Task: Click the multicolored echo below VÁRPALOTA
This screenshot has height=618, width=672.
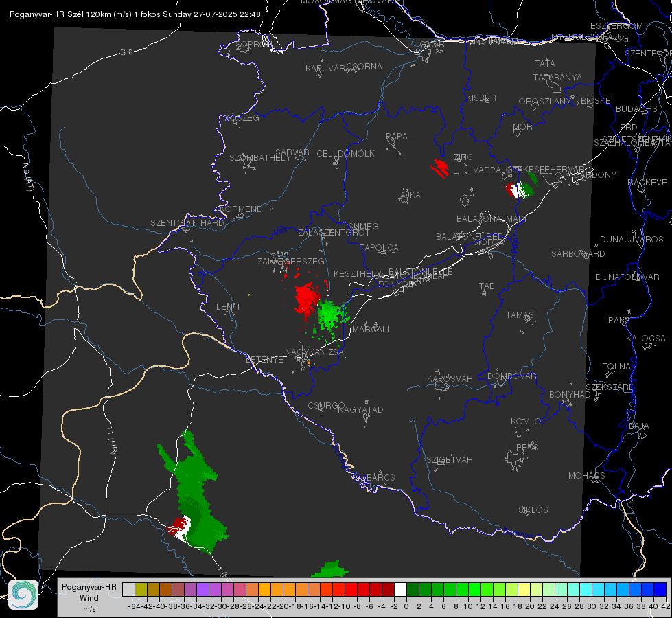Action: [x=520, y=190]
